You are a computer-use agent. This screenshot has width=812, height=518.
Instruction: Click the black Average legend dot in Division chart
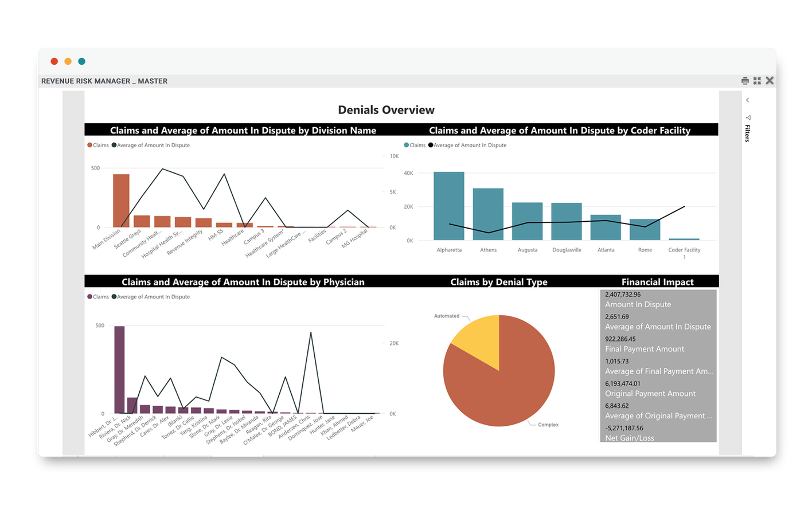(114, 145)
